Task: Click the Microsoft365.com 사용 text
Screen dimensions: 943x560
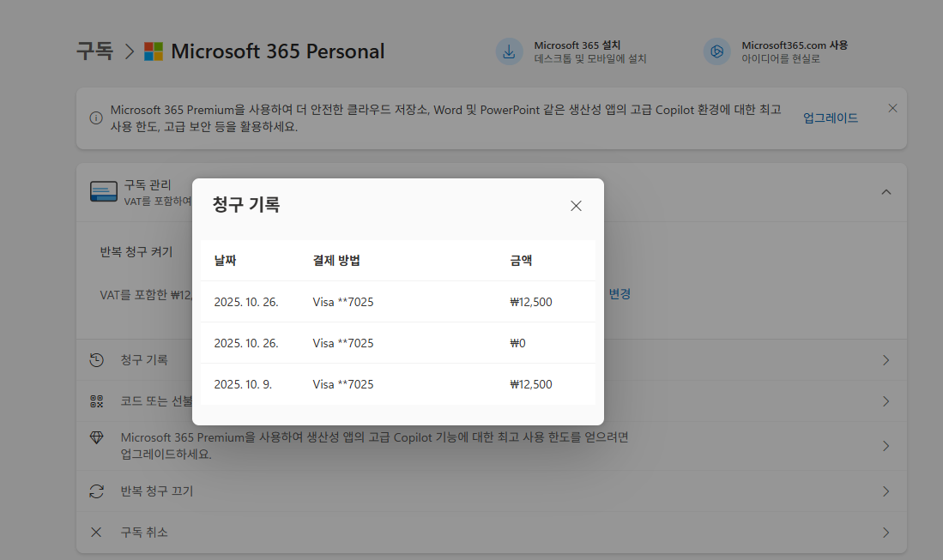Action: pyautogui.click(x=795, y=45)
